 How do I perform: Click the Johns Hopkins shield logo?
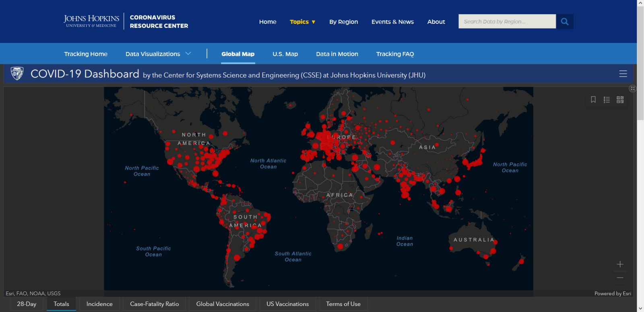click(x=17, y=74)
